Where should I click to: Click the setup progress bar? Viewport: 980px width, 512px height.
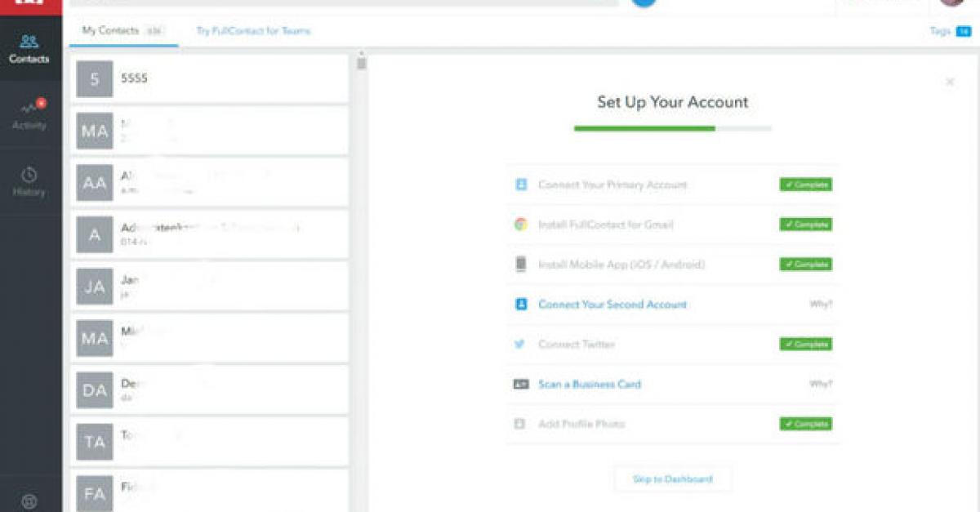(673, 128)
